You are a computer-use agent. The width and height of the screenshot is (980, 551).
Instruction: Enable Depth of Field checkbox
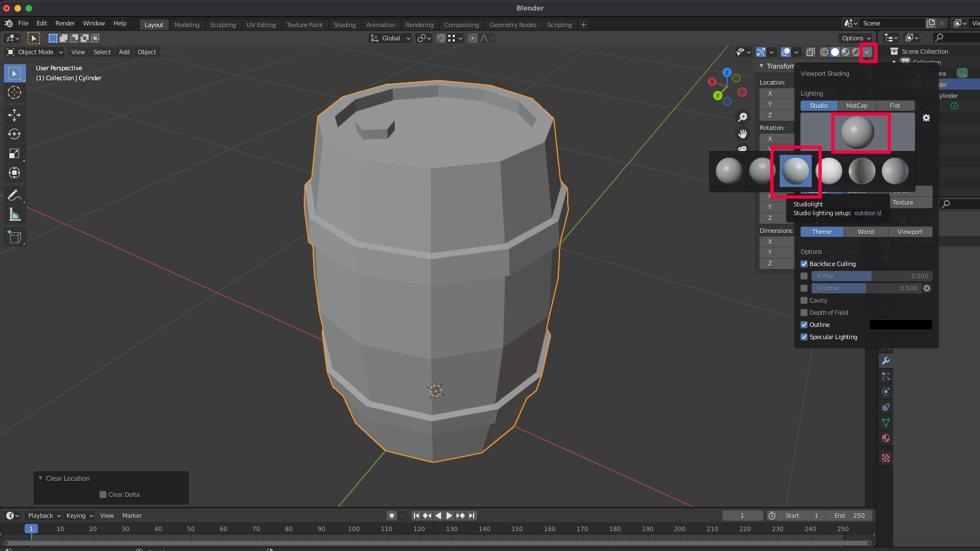point(804,313)
